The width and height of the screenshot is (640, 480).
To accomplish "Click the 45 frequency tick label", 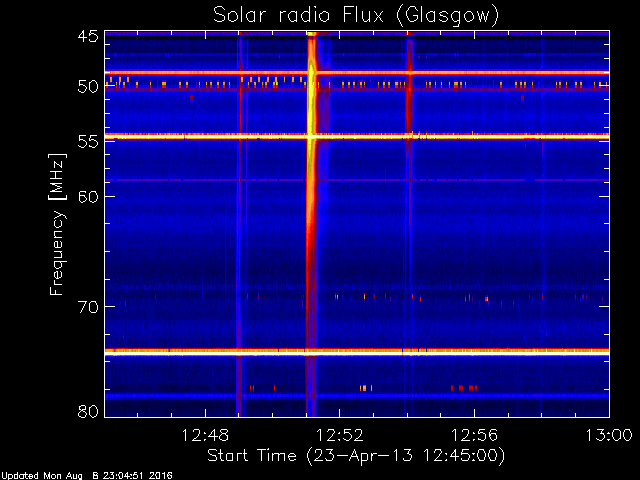I will pos(88,36).
